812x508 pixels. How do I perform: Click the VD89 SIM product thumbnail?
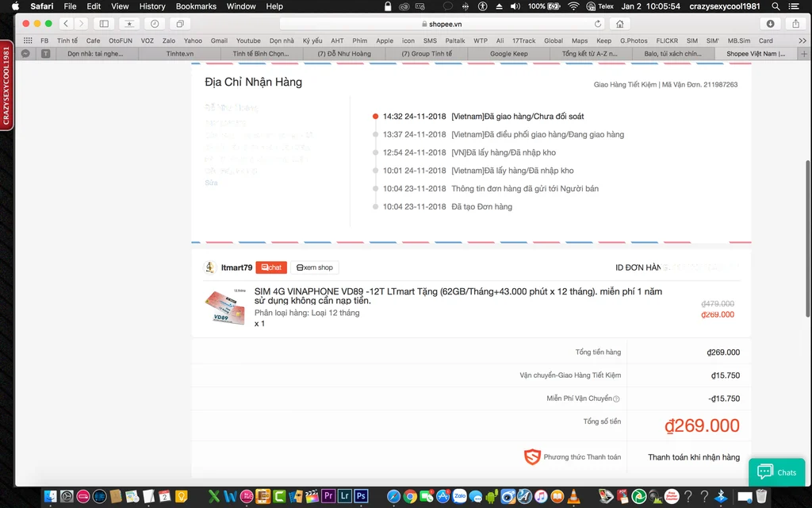[x=225, y=306]
